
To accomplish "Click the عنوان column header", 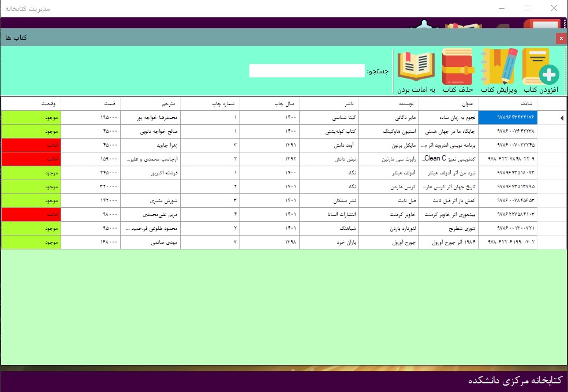I will click(x=448, y=104).
